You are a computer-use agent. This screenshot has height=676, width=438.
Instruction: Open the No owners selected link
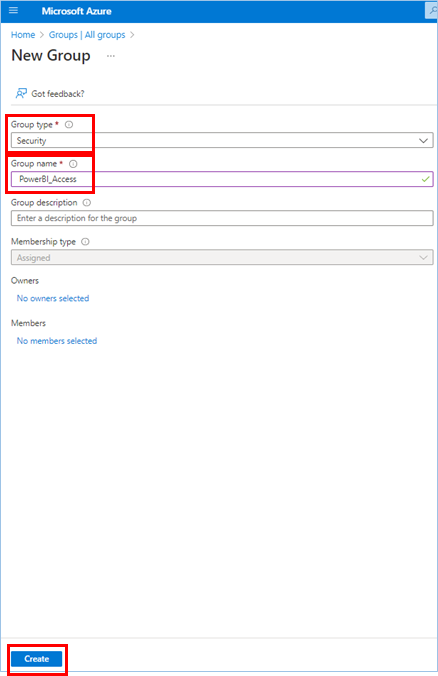pyautogui.click(x=53, y=298)
